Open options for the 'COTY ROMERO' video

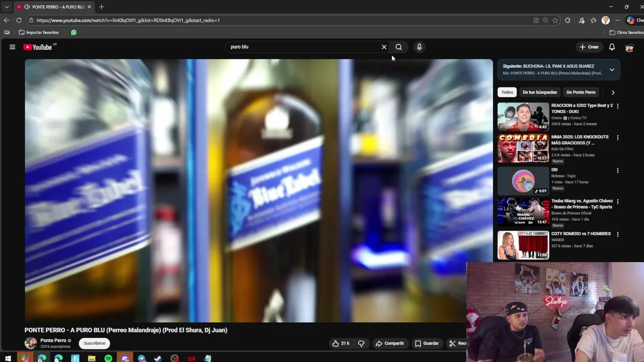click(618, 234)
